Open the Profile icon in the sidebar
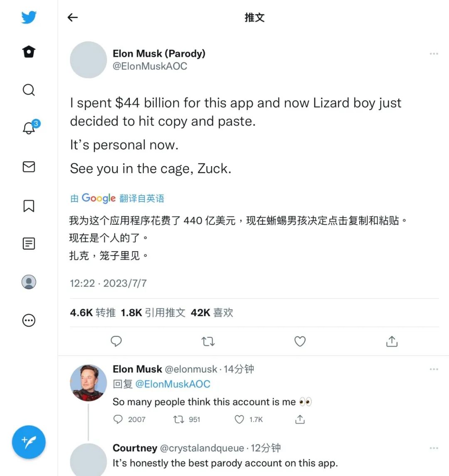 pos(28,282)
